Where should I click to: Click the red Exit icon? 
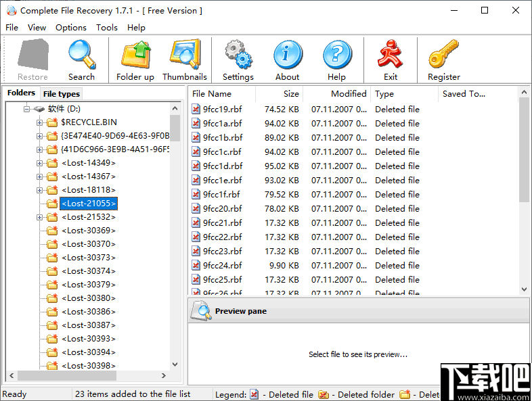[390, 53]
